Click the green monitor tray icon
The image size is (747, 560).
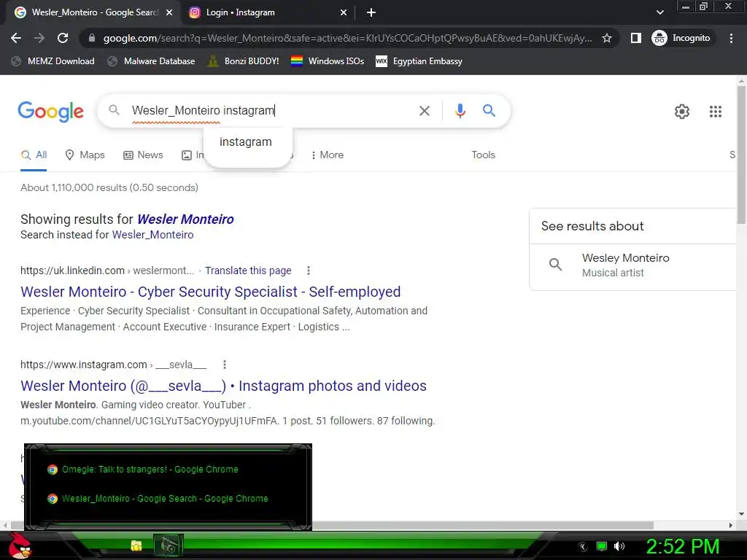tap(601, 546)
